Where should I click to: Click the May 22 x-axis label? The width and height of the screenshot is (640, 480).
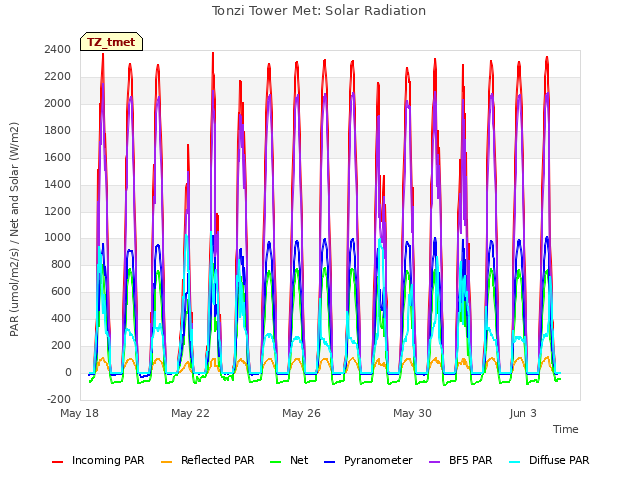click(190, 413)
